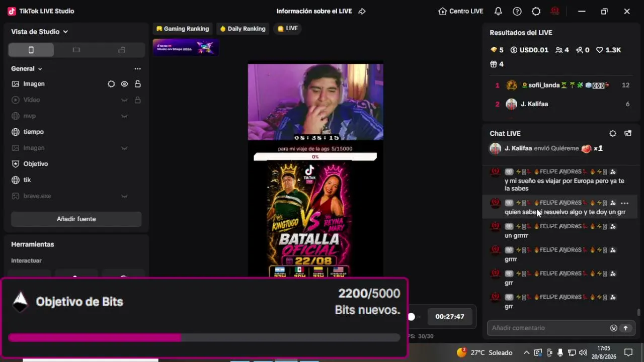Show the hidden second Imagen source
Image resolution: width=644 pixels, height=362 pixels.
click(124, 148)
